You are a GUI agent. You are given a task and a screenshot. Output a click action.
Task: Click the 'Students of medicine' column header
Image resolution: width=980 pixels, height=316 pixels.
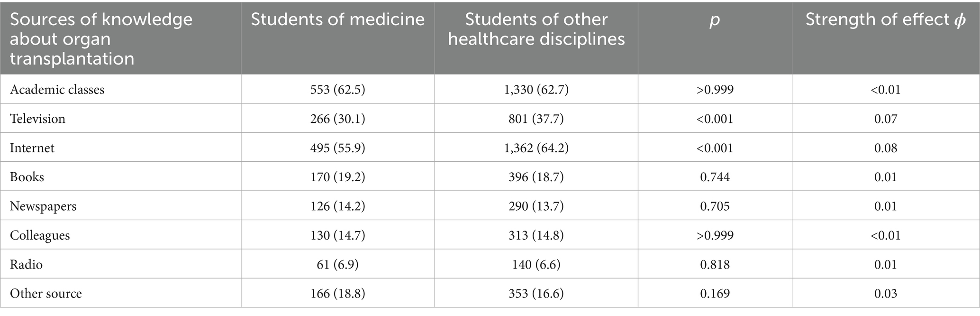pos(337,19)
